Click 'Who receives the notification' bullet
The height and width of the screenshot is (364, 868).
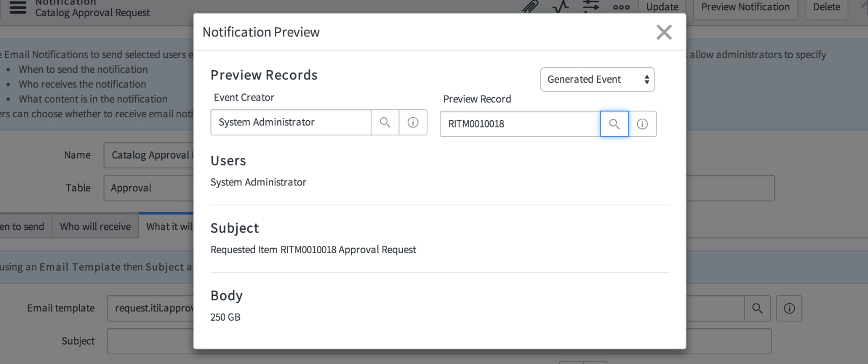83,84
